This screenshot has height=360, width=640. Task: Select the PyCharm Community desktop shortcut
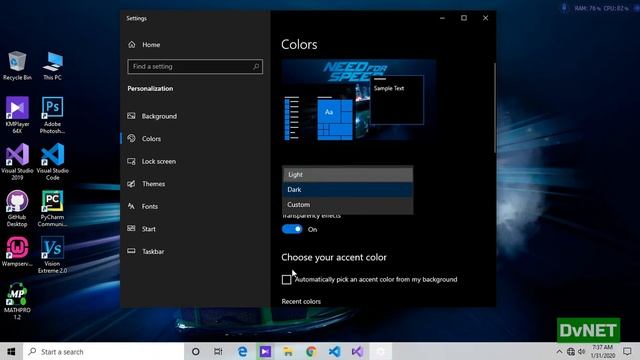point(52,208)
